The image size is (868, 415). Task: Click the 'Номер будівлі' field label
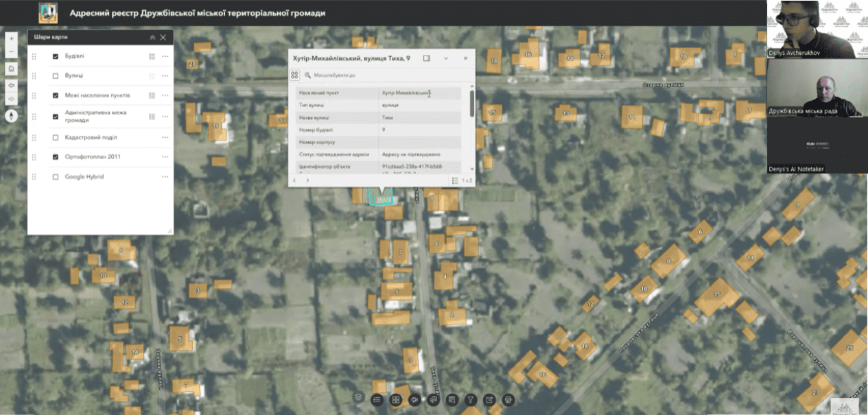coord(316,130)
